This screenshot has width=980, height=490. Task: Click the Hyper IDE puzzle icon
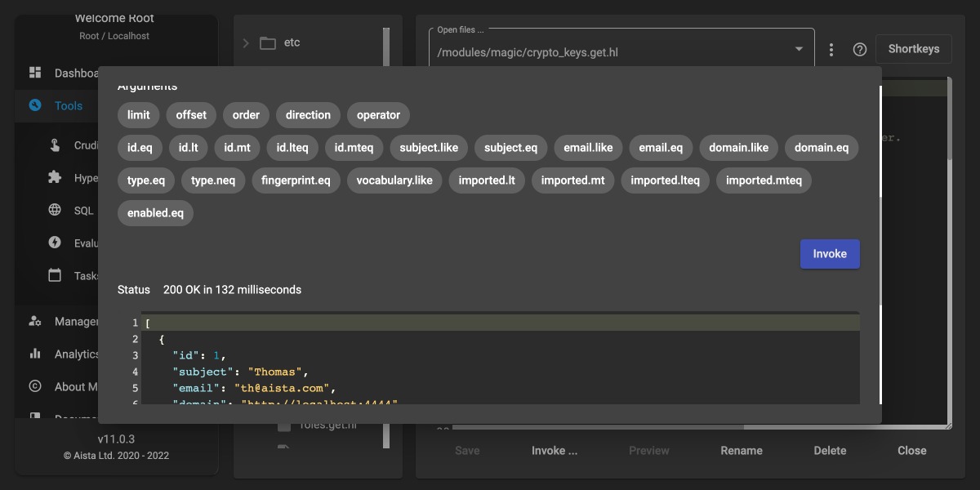coord(55,177)
